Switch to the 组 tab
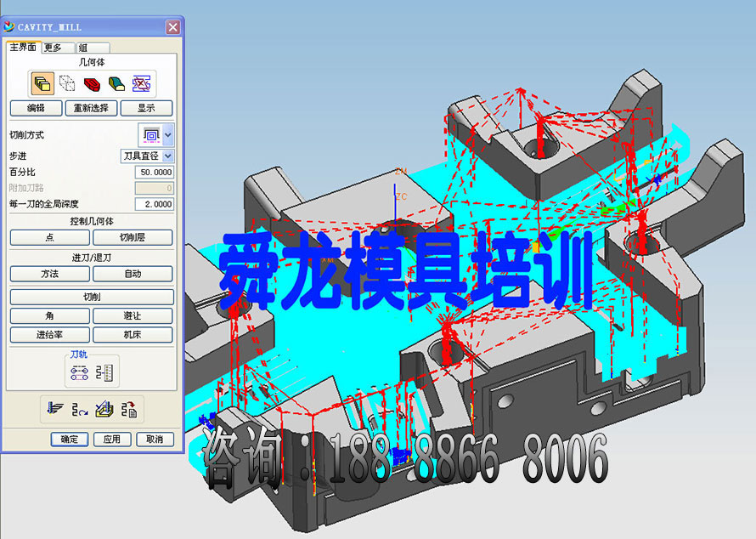 83,48
